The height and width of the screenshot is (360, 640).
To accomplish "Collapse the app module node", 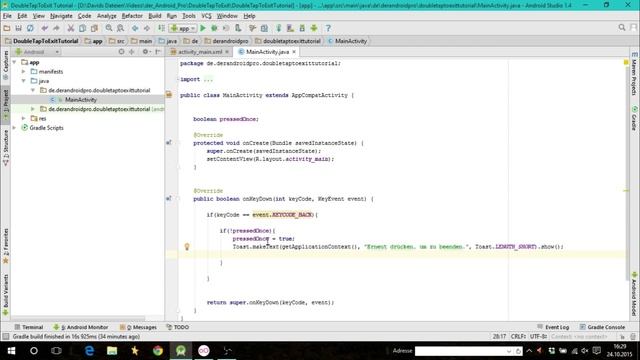I will pyautogui.click(x=15, y=62).
